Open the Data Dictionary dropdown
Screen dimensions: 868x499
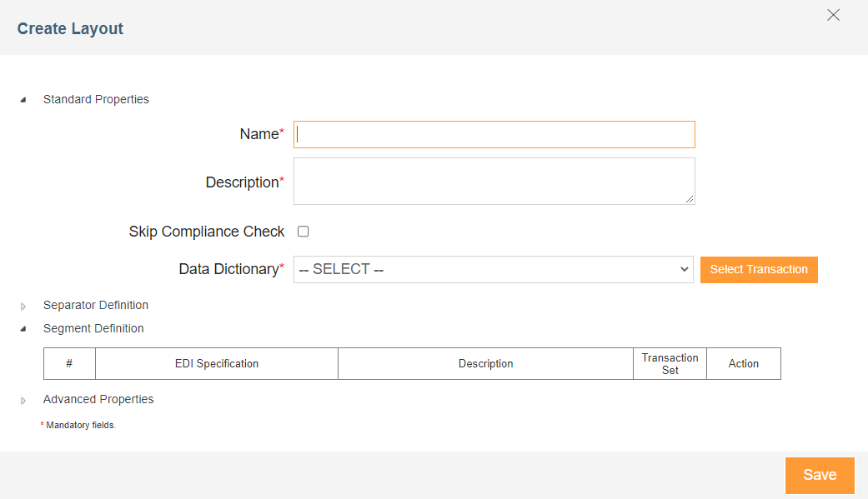[x=494, y=269]
